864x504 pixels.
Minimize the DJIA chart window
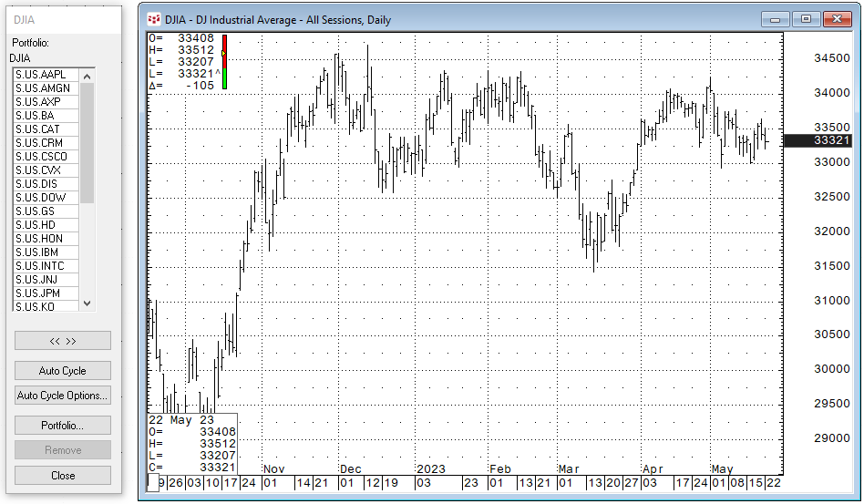[x=776, y=19]
